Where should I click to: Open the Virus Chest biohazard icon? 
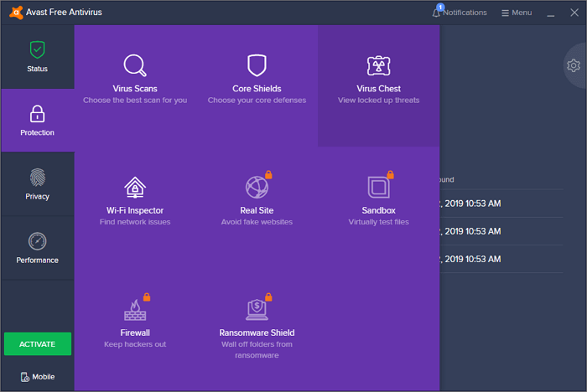(378, 66)
